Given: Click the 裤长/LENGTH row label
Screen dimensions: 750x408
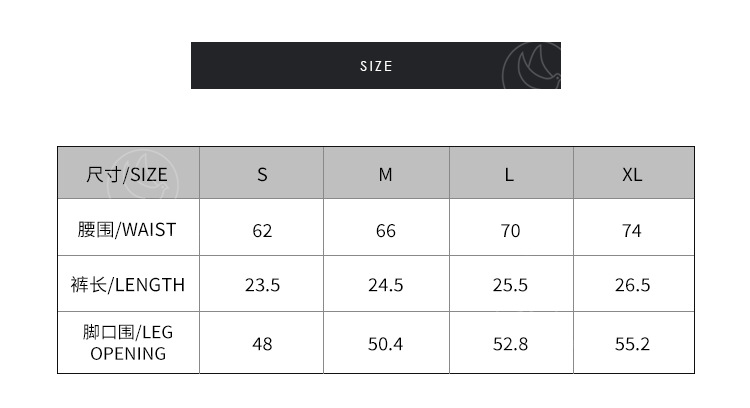Looking at the screenshot, I should tap(127, 285).
